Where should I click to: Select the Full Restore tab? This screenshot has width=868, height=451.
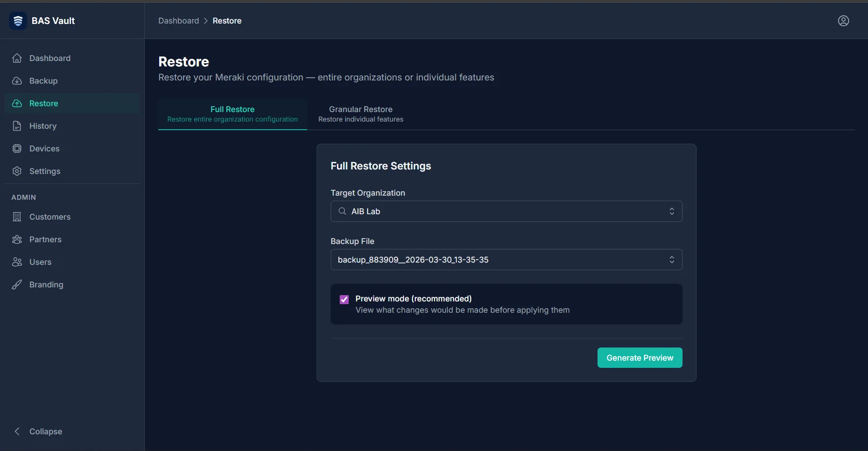[232, 114]
